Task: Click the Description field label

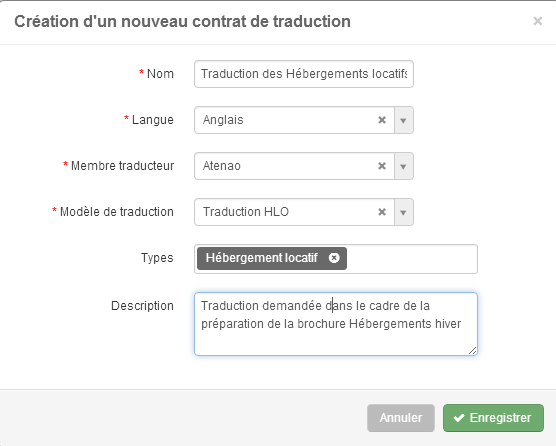Action: point(142,306)
